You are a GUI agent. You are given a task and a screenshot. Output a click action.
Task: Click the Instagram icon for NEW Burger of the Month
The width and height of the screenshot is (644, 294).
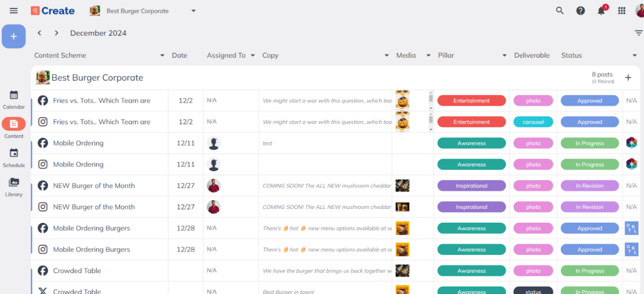(43, 207)
